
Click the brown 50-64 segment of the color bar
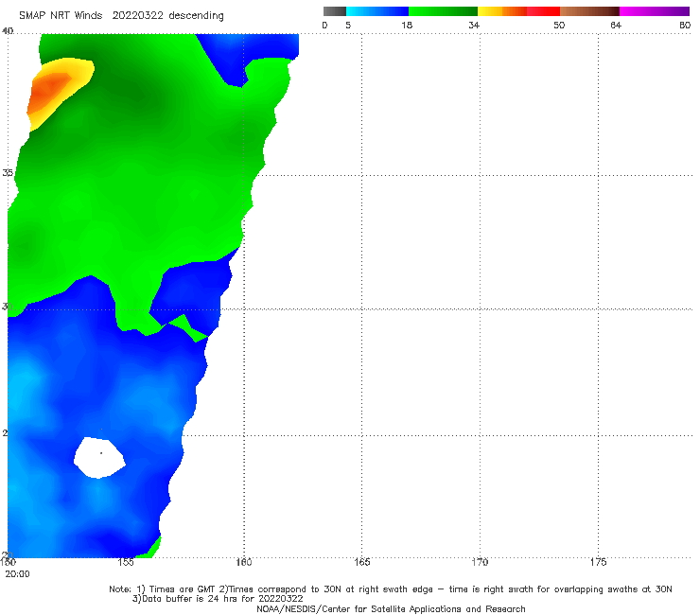tap(589, 11)
